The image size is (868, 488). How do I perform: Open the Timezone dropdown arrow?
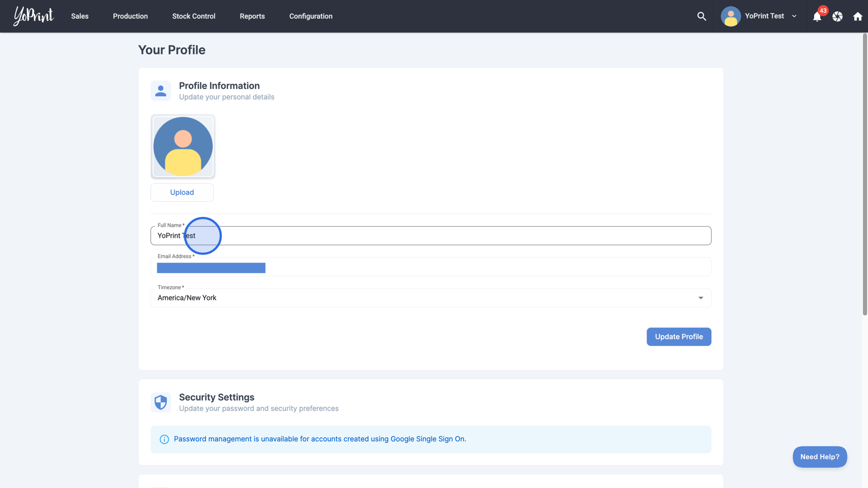point(700,298)
